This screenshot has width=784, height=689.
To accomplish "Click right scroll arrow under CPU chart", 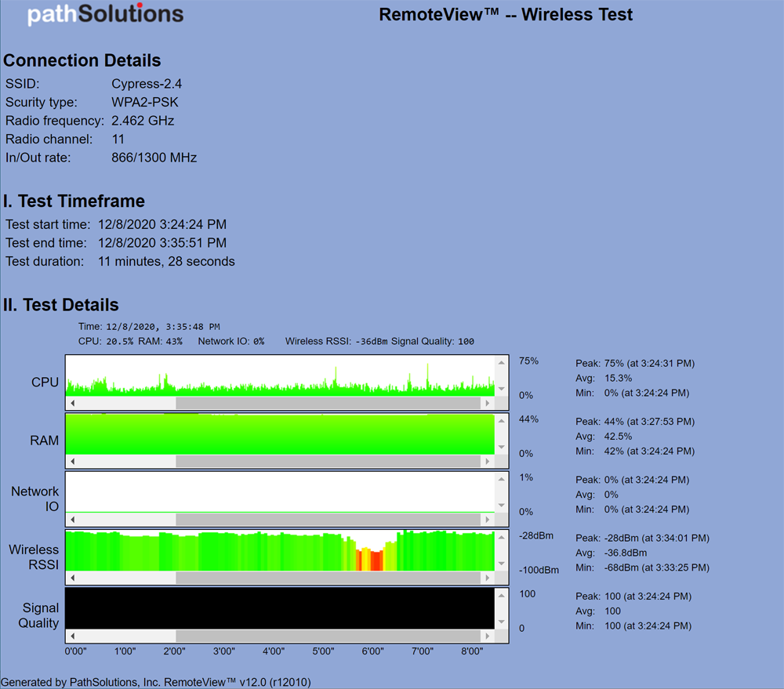I will pyautogui.click(x=487, y=403).
